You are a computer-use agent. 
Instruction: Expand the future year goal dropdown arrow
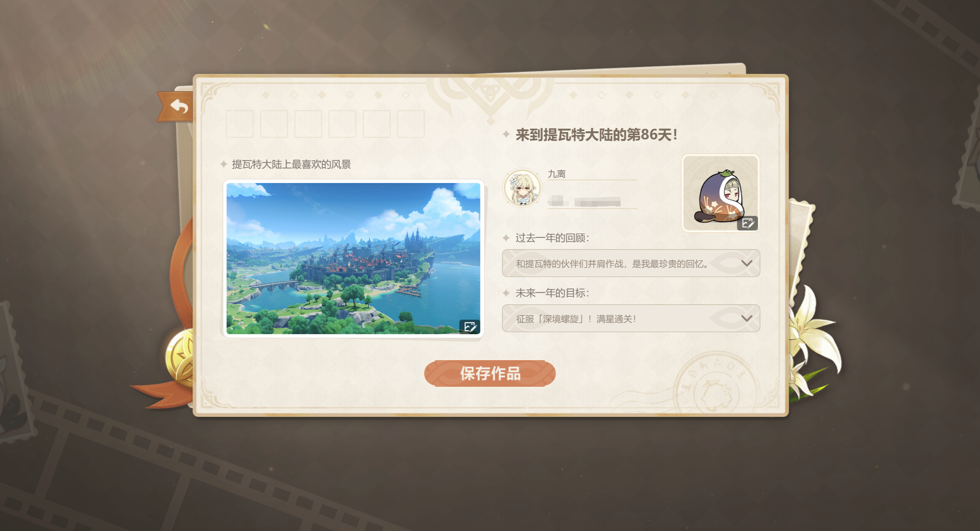746,318
